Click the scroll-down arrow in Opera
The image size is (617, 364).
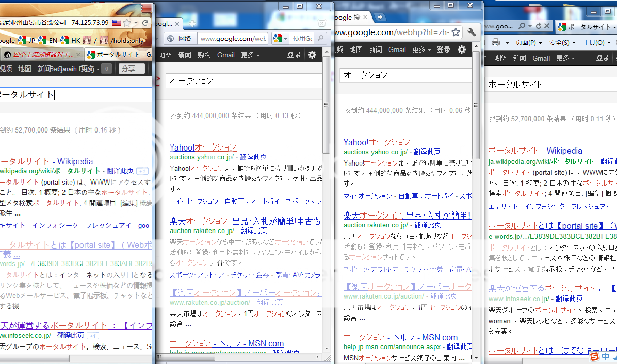click(x=327, y=349)
